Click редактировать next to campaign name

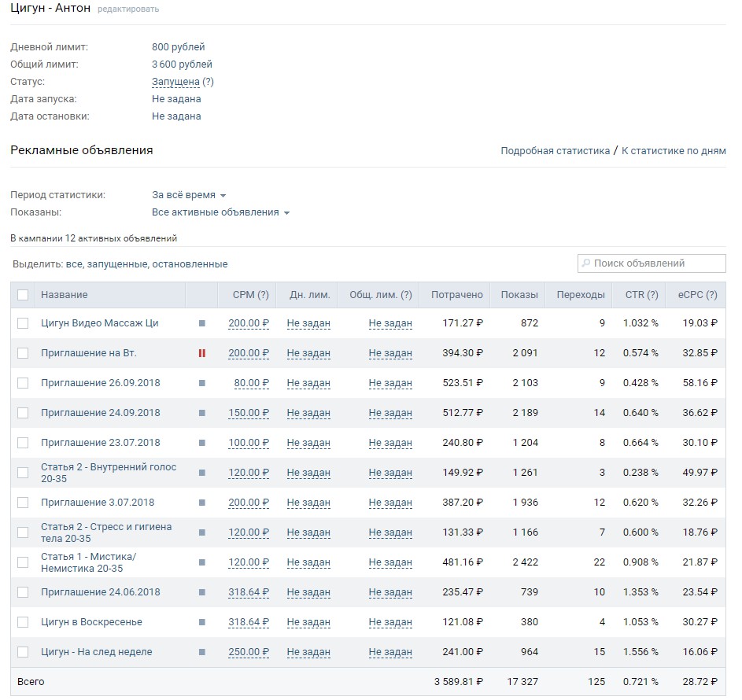pyautogui.click(x=128, y=9)
